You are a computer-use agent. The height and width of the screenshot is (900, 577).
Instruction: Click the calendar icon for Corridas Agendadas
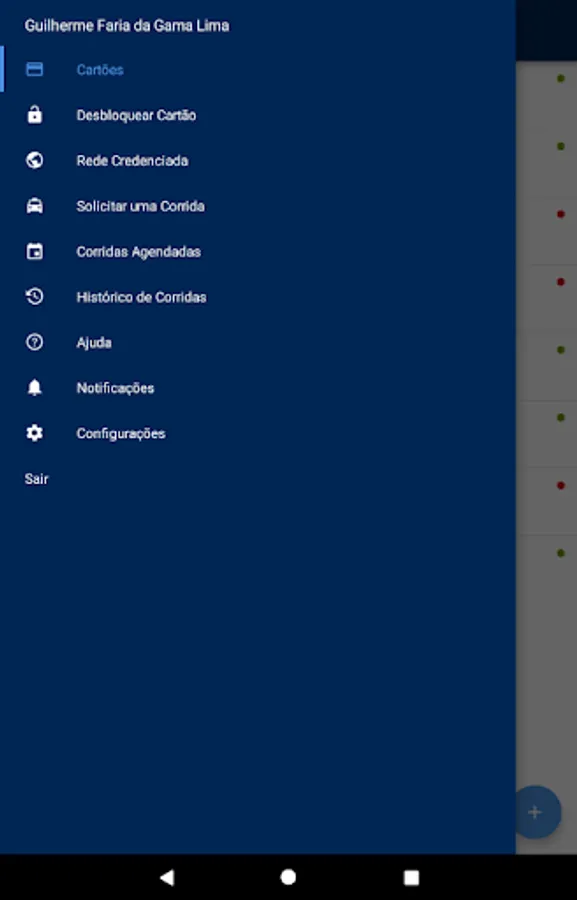(x=34, y=251)
